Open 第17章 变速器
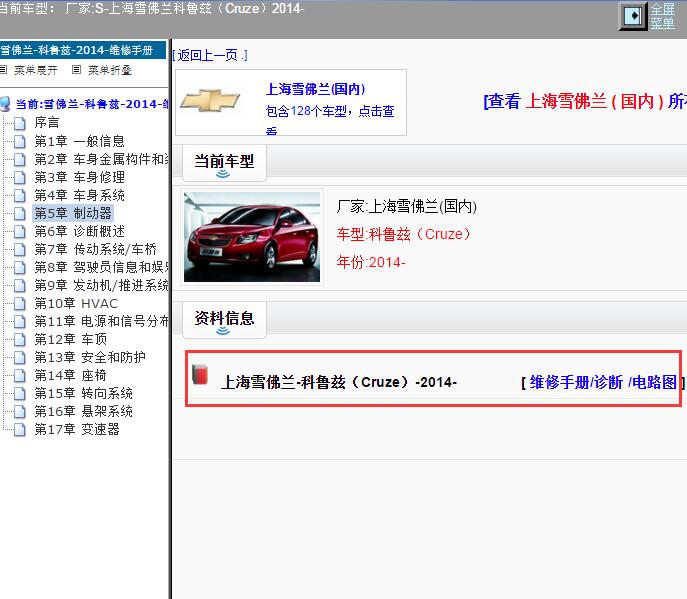Image resolution: width=687 pixels, height=599 pixels. pos(77,429)
